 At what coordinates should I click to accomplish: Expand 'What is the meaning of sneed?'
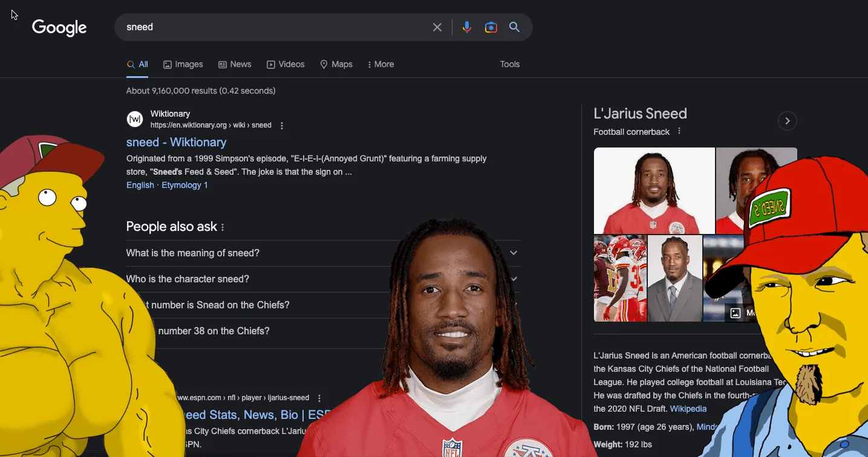pyautogui.click(x=323, y=253)
